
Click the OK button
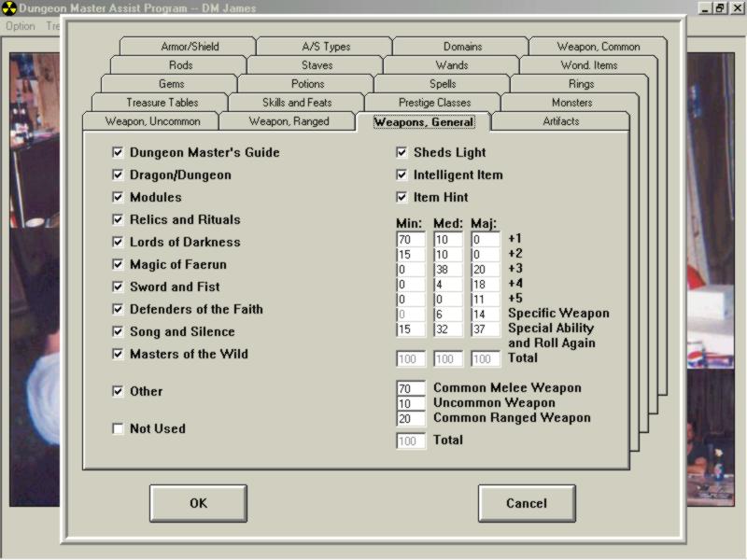198,503
